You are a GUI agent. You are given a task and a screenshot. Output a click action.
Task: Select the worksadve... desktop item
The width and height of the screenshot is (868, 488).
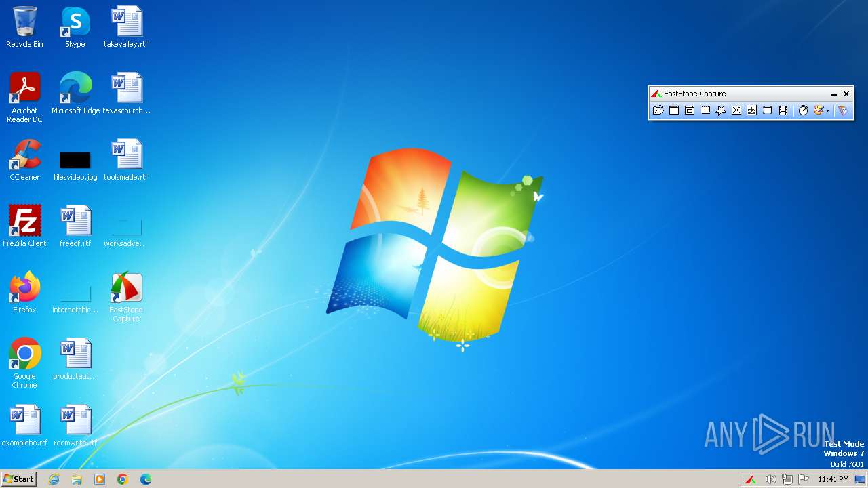[126, 230]
